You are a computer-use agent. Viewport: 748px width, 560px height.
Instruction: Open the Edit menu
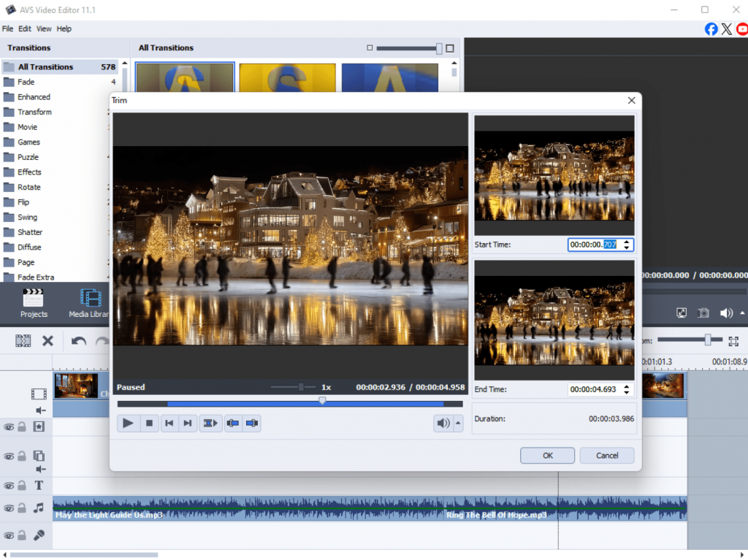point(25,28)
